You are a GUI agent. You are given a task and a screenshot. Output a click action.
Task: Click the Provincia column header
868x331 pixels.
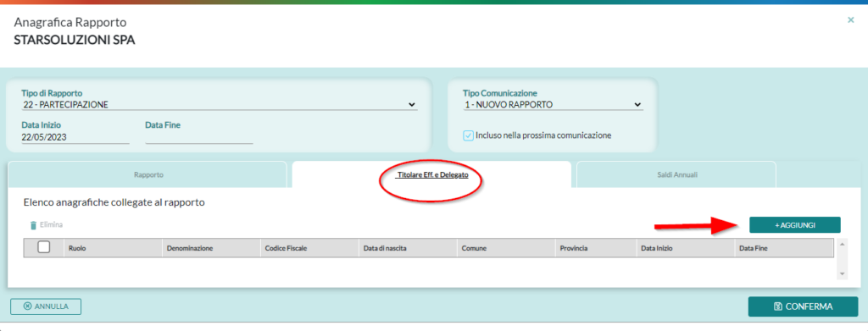click(x=596, y=248)
